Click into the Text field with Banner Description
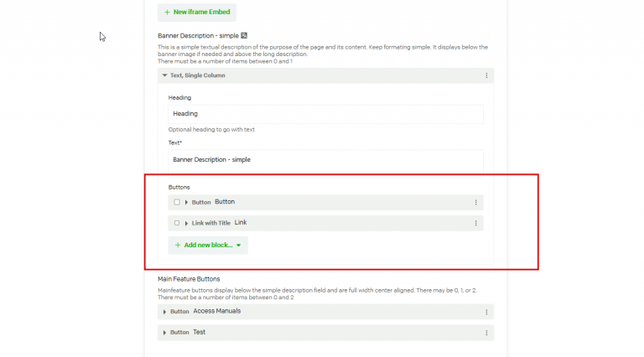 (x=325, y=160)
